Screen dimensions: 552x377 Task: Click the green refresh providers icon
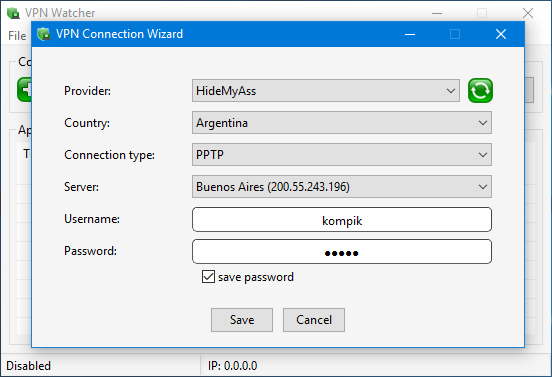pyautogui.click(x=480, y=90)
